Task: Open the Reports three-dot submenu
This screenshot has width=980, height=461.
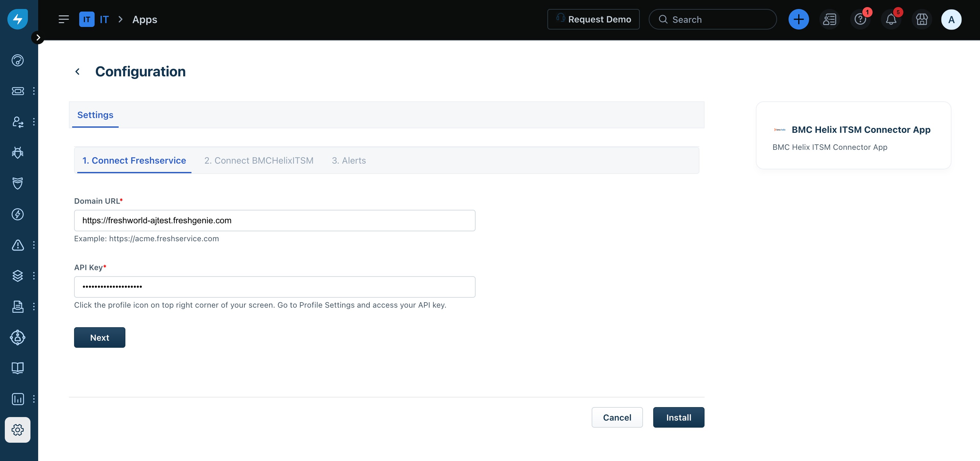Action: tap(34, 399)
